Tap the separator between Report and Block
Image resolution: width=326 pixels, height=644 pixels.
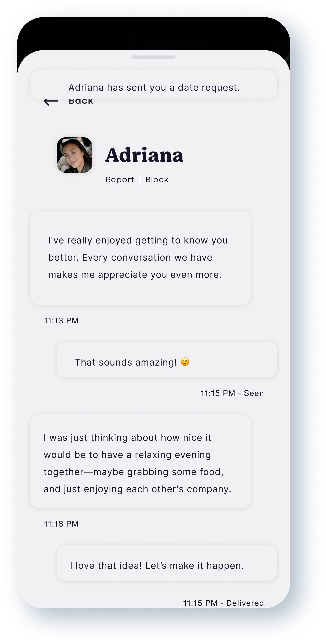tap(140, 180)
